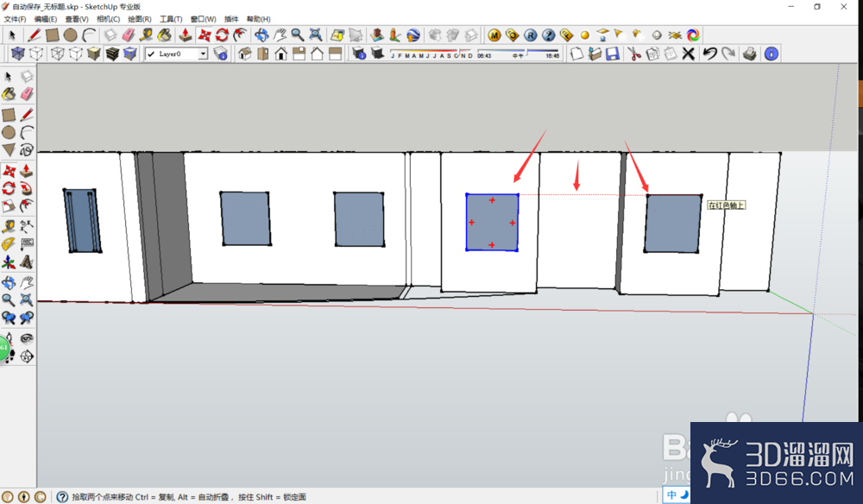863x504 pixels.
Task: Open 工具(T) menu
Action: click(x=171, y=19)
